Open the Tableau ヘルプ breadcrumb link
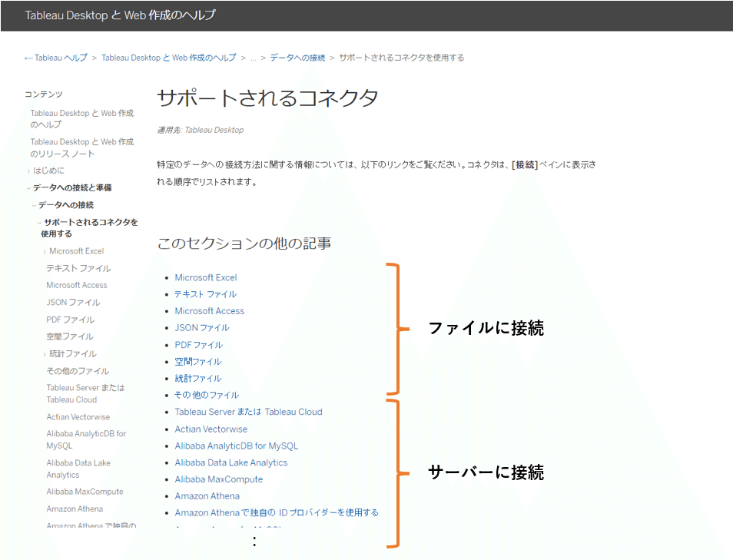The image size is (733, 560). 55,58
